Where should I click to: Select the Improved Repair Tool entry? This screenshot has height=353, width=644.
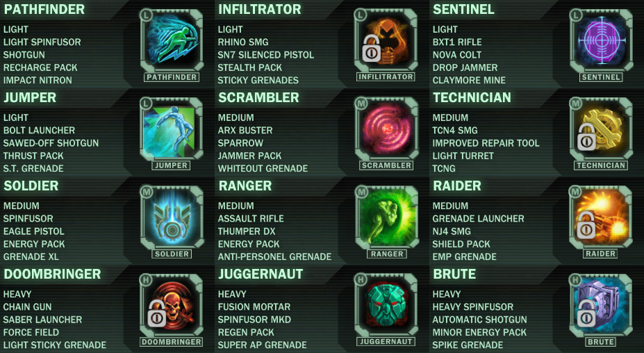click(486, 143)
